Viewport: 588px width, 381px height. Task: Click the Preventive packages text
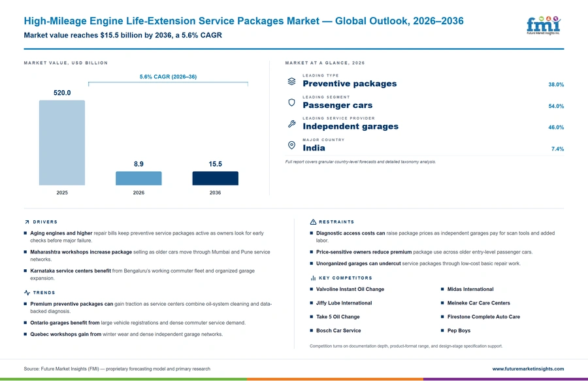[350, 84]
